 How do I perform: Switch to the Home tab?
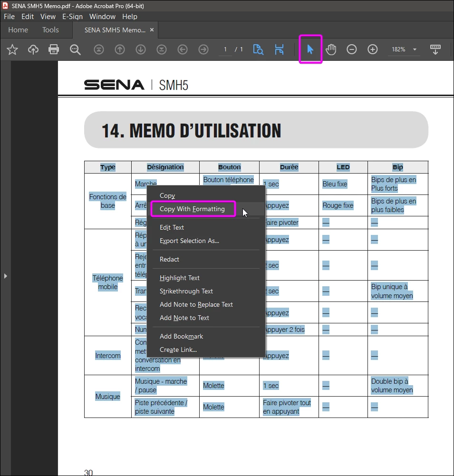point(18,30)
